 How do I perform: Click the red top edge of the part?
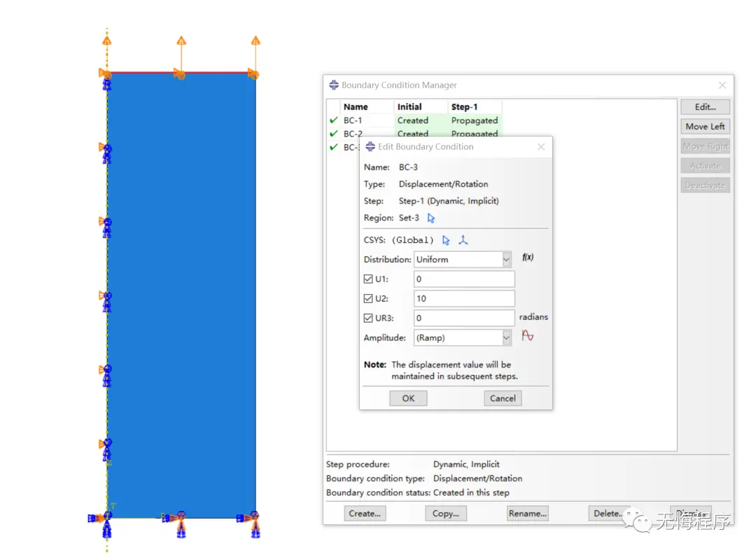(181, 73)
